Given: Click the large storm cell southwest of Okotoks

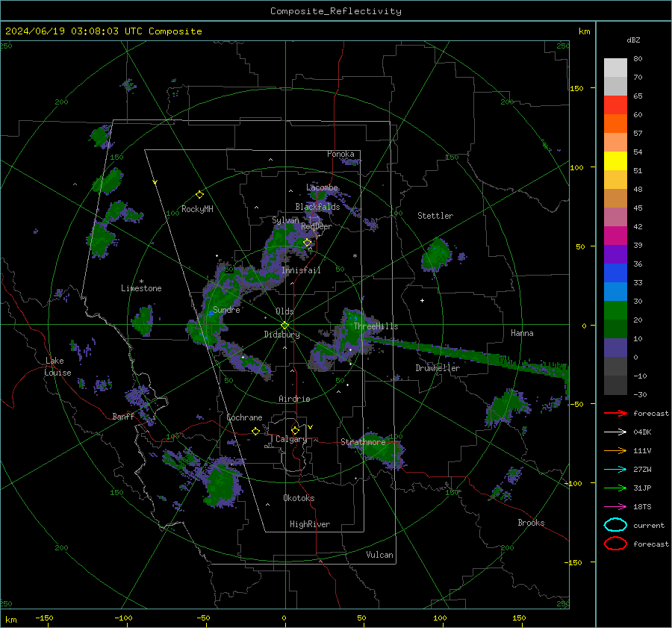Looking at the screenshot, I should (222, 482).
